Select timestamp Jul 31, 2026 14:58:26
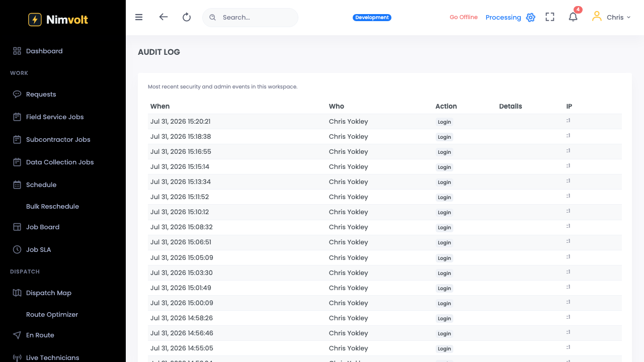Viewport: 644px width, 362px height. pos(182,318)
